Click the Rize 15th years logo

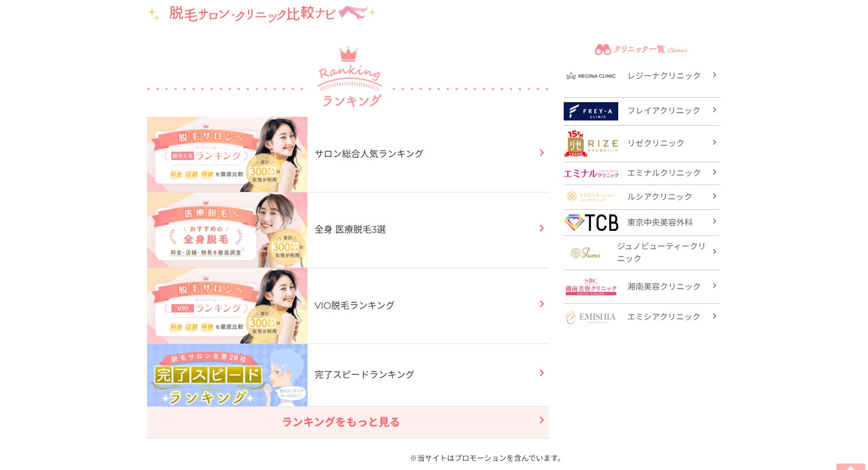(x=591, y=143)
